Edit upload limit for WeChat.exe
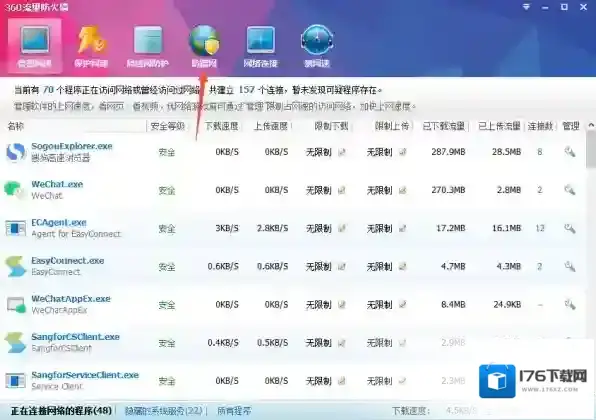Viewport: 596px width, 420px height. 403,190
